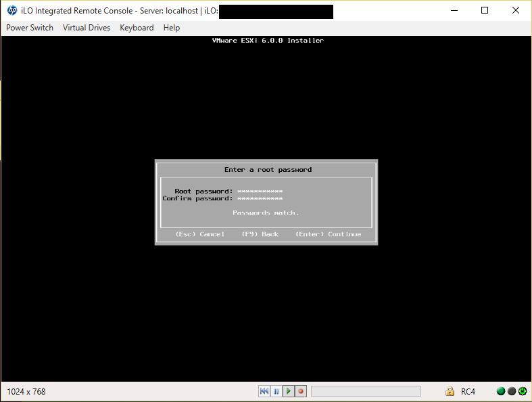This screenshot has height=402, width=532.
Task: Click (F9) Back in installer dialog
Action: [260, 234]
